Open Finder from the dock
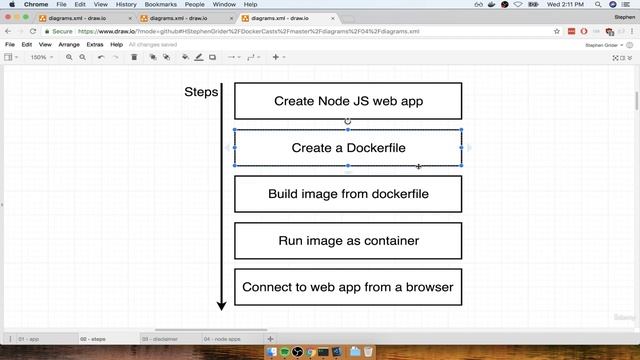 pos(271,351)
